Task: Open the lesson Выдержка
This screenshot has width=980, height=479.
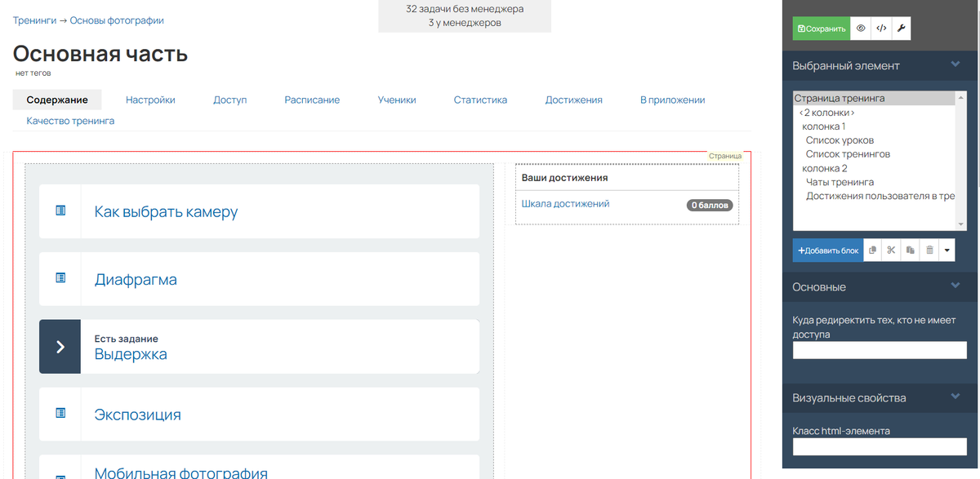Action: tap(131, 354)
